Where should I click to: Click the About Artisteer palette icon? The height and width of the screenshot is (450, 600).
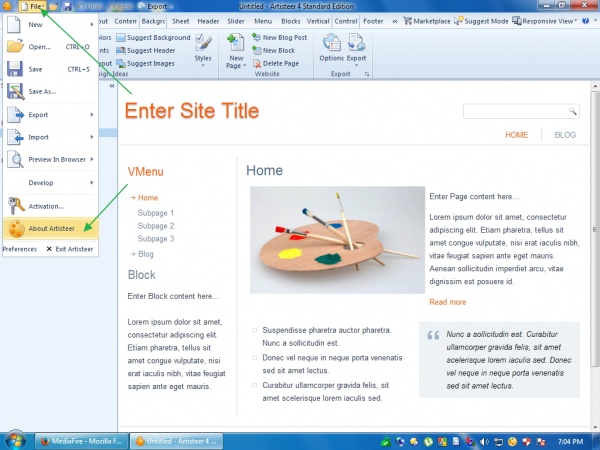[x=16, y=228]
